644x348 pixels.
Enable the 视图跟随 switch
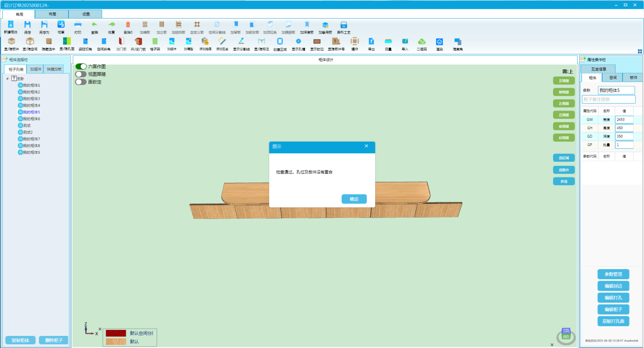81,74
